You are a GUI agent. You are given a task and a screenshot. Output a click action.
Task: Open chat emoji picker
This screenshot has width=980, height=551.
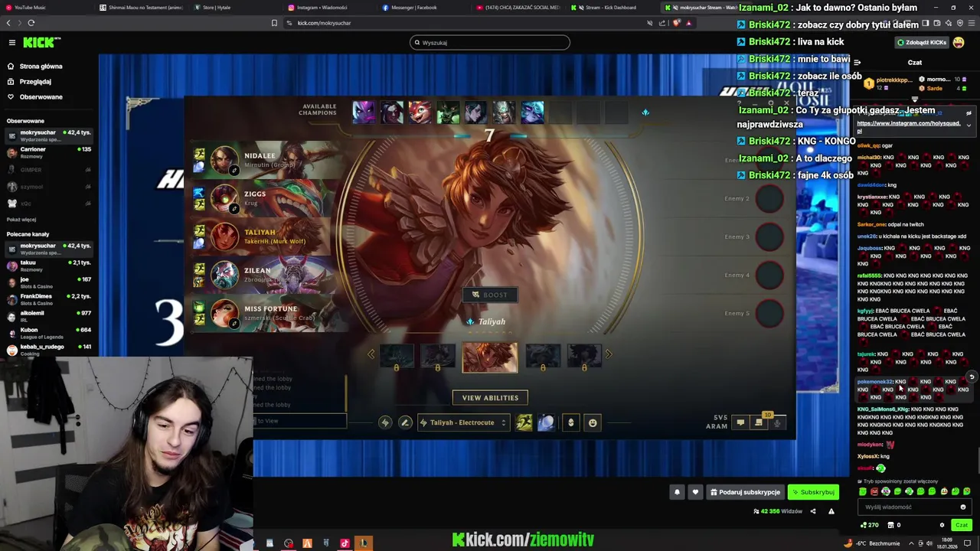[x=963, y=507]
